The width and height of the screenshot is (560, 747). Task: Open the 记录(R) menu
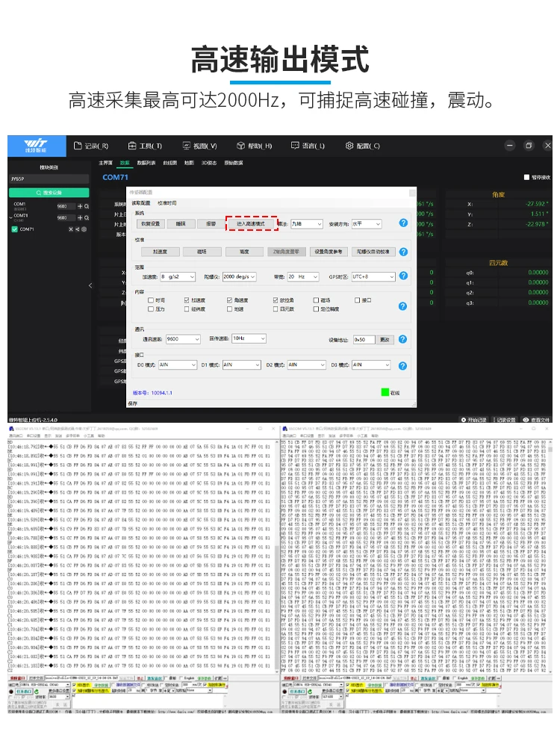pos(91,146)
